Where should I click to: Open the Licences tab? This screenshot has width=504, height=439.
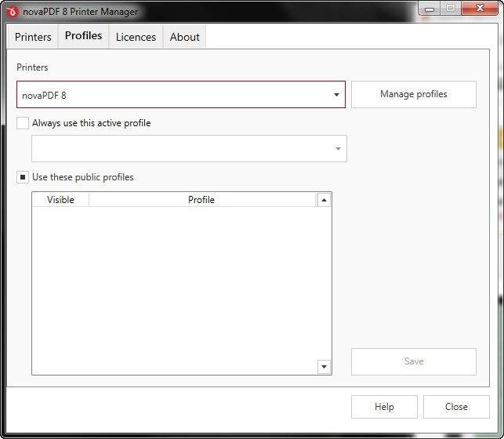pos(136,37)
